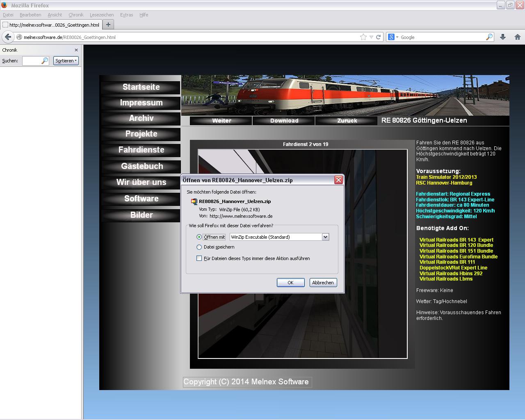Click the site identity globe icon
Viewport: 525px width, 420px height.
(x=19, y=37)
